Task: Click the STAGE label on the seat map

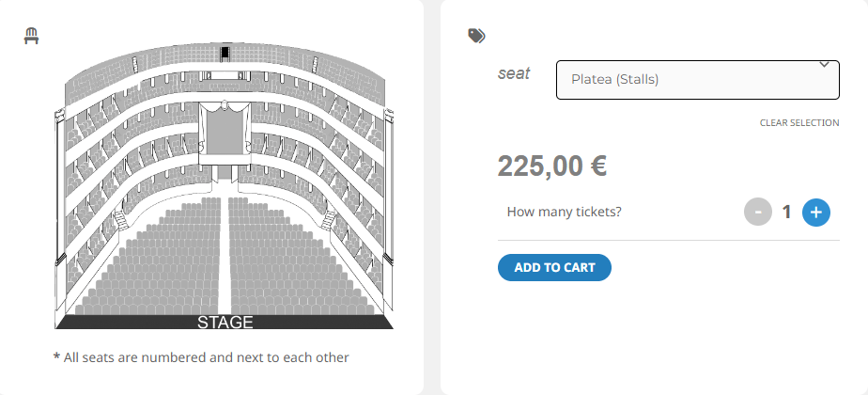Action: pos(225,322)
